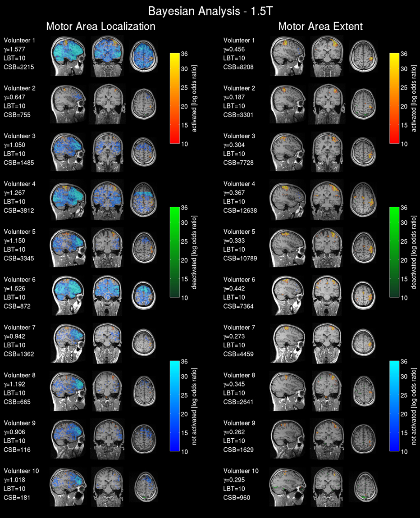Click left green deactivated color bar
420x518 pixels.
coord(174,252)
